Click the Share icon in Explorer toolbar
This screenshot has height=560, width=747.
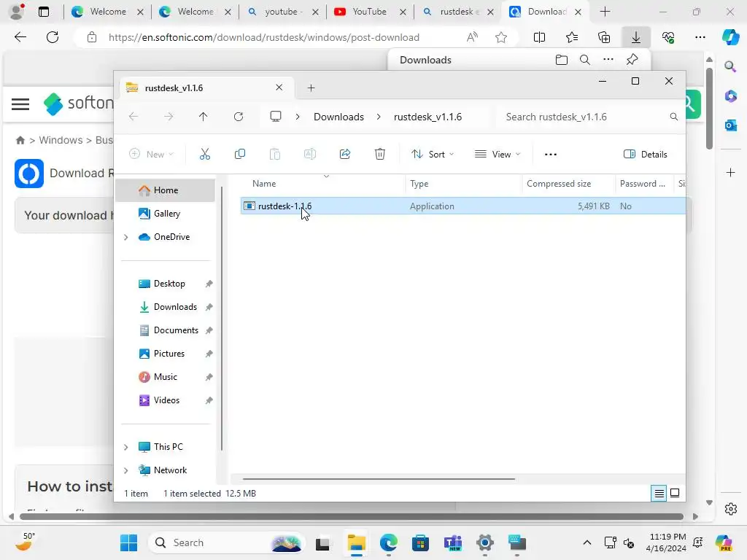(345, 155)
